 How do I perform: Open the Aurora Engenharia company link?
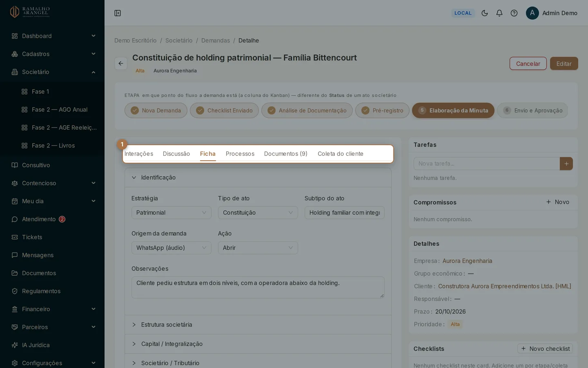coord(467,261)
